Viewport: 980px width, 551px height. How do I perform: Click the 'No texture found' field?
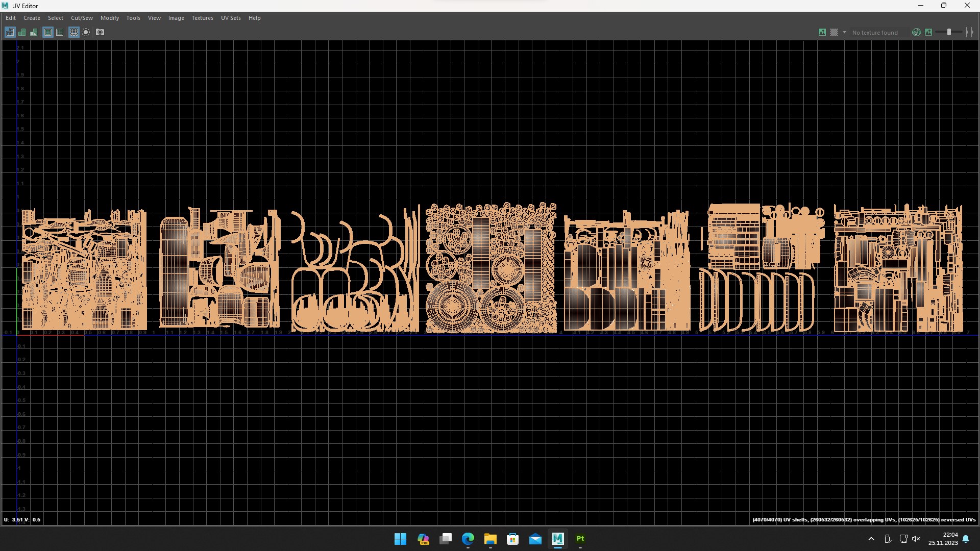click(x=879, y=32)
